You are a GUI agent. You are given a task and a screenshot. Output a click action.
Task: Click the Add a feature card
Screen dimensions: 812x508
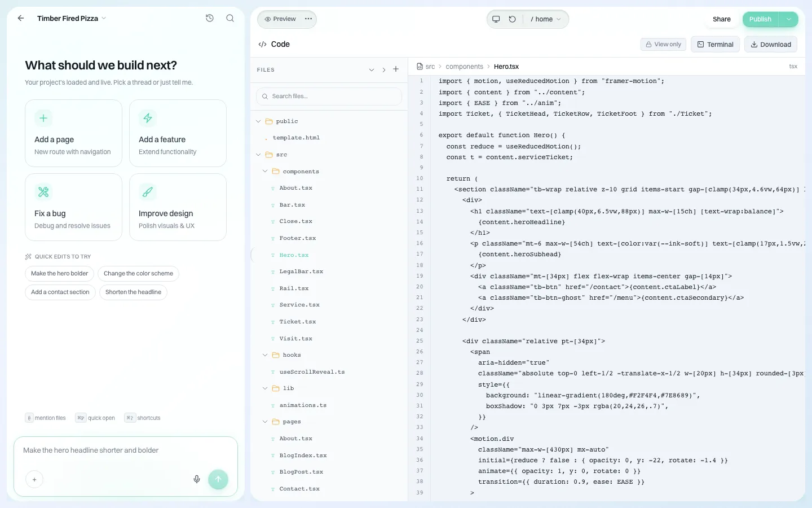coord(178,133)
